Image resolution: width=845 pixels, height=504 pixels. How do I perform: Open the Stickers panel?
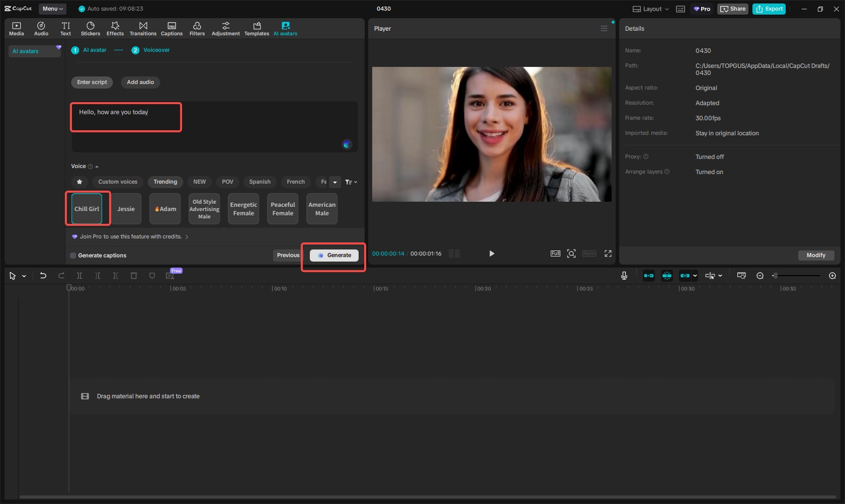(x=91, y=29)
